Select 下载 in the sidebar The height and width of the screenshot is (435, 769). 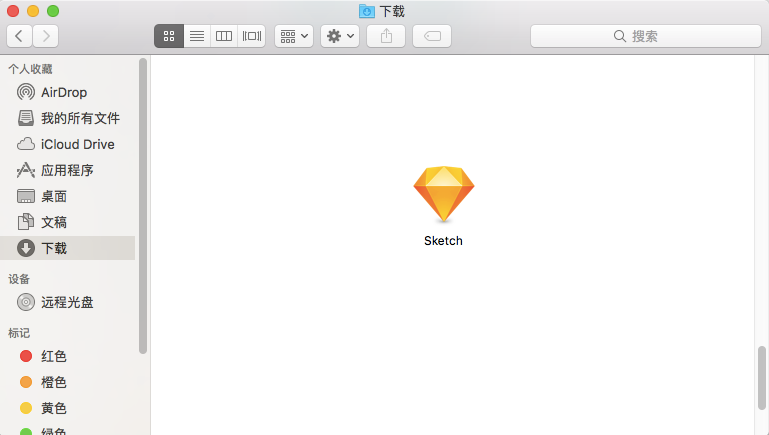[69, 248]
